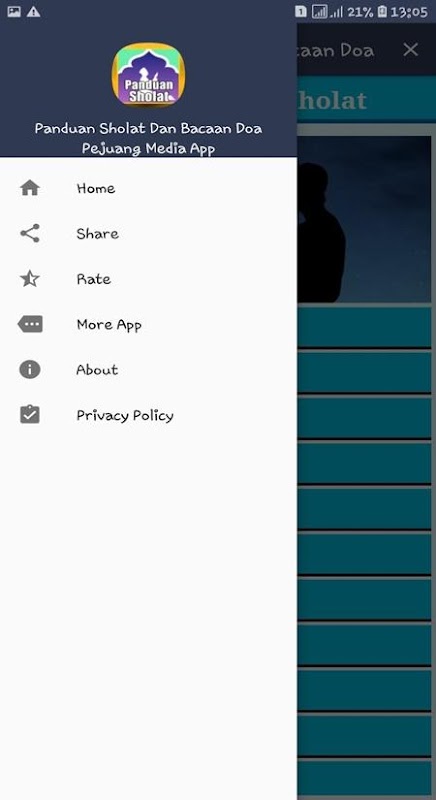436x800 pixels.
Task: Tap the silhouette prayer image behind drawer
Action: click(364, 219)
